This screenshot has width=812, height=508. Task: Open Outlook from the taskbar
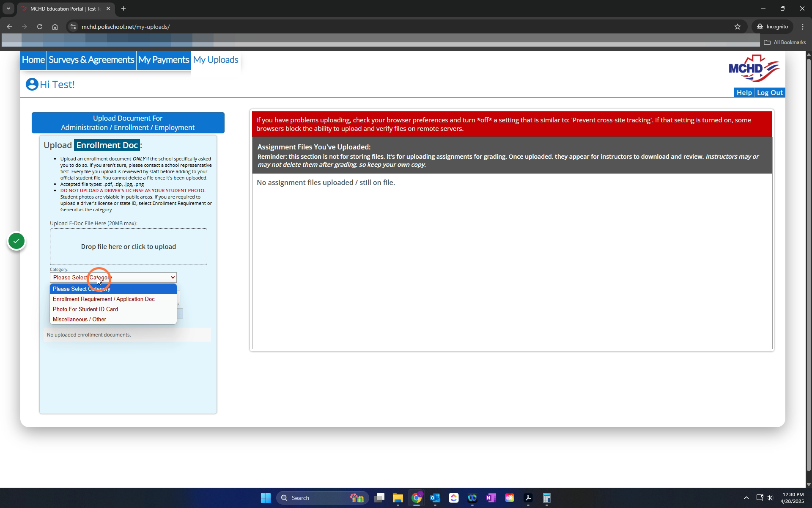point(435,498)
